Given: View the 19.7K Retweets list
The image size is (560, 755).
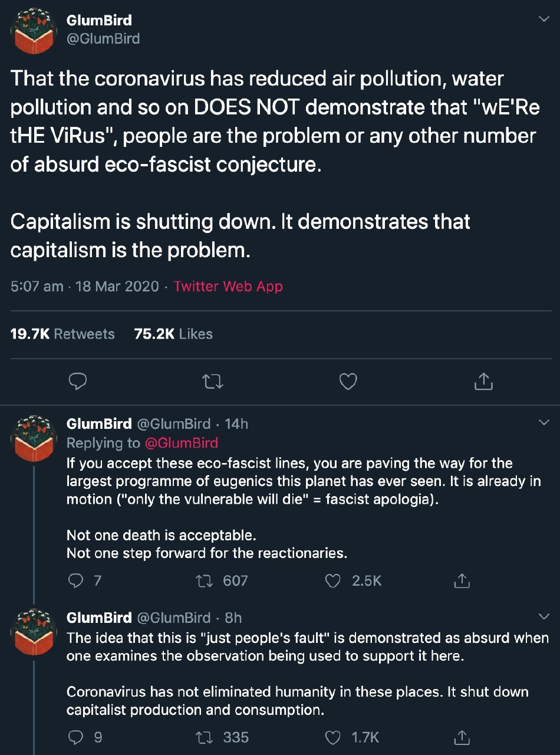Looking at the screenshot, I should click(62, 334).
